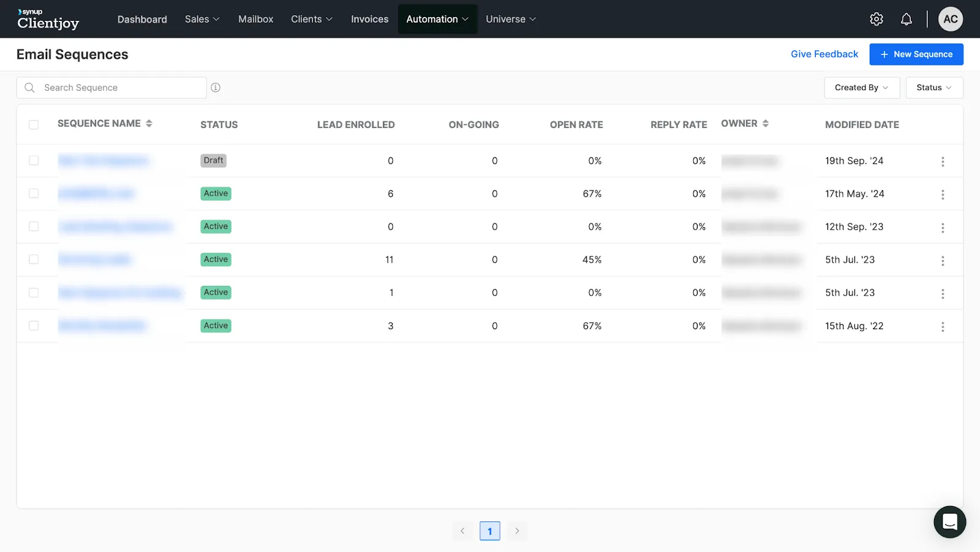Open the settings gear icon
Image resolution: width=980 pixels, height=552 pixels.
coord(876,19)
